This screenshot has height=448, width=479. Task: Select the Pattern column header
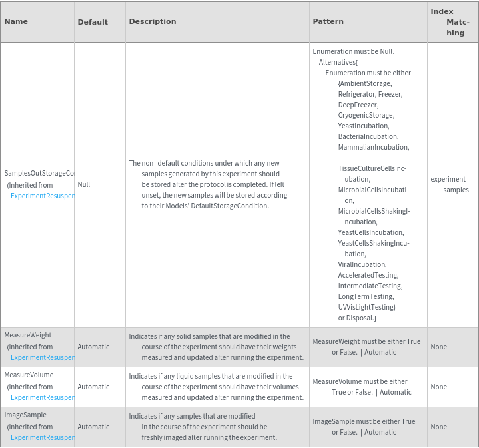[x=328, y=21]
